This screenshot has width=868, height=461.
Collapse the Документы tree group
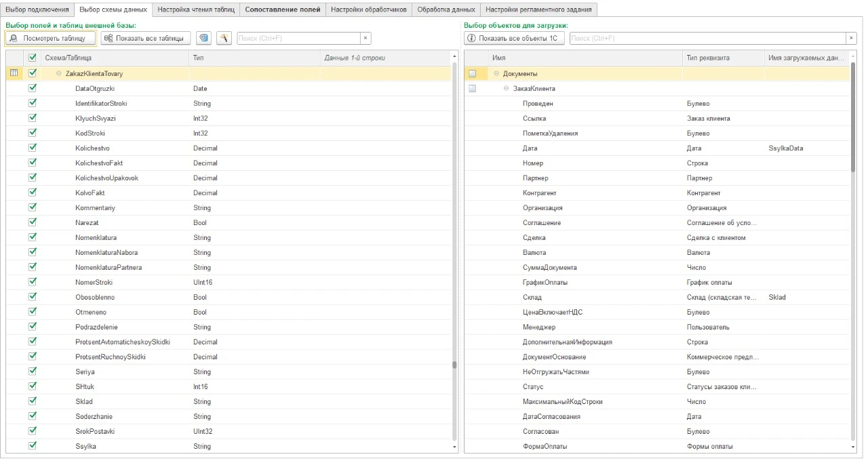click(x=496, y=73)
